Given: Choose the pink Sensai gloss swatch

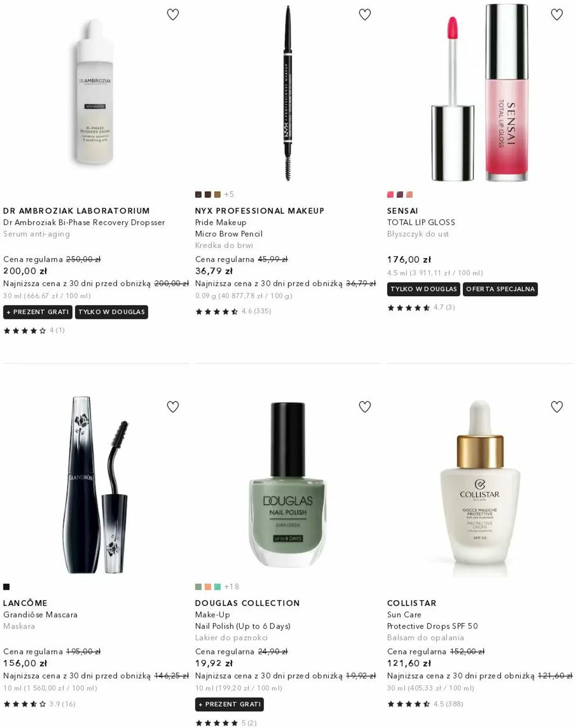Looking at the screenshot, I should tap(390, 194).
